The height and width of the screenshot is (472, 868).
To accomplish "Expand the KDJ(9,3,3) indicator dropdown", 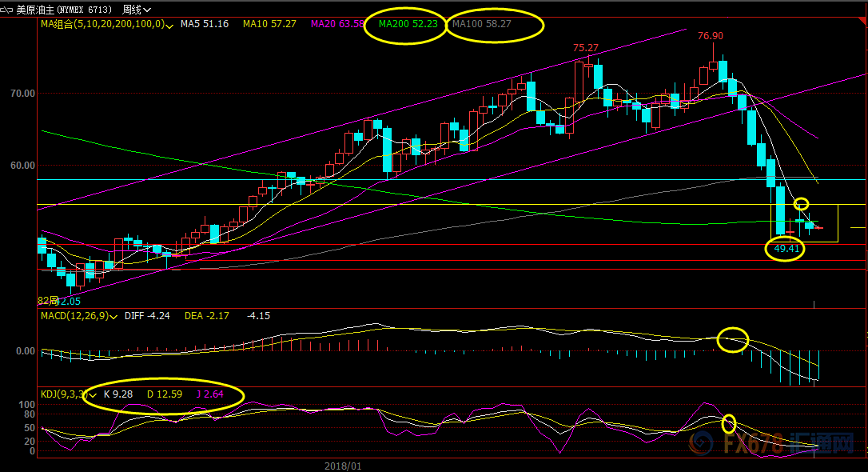I will point(94,394).
